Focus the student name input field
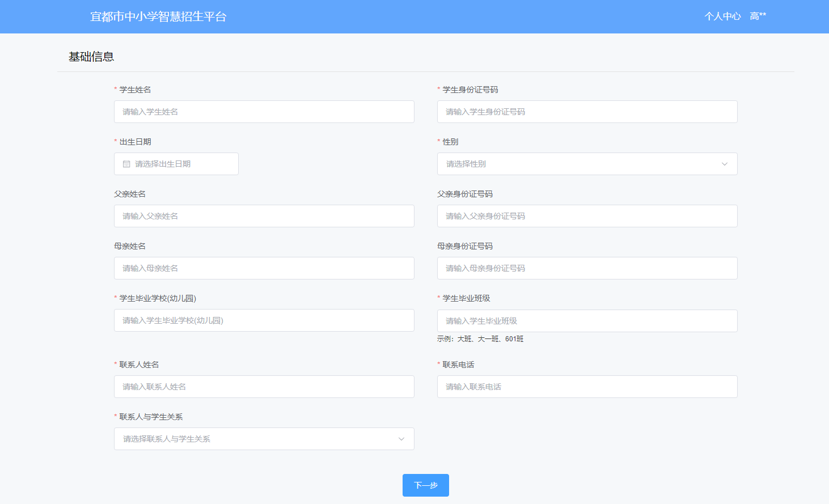The height and width of the screenshot is (504, 829). pyautogui.click(x=264, y=112)
